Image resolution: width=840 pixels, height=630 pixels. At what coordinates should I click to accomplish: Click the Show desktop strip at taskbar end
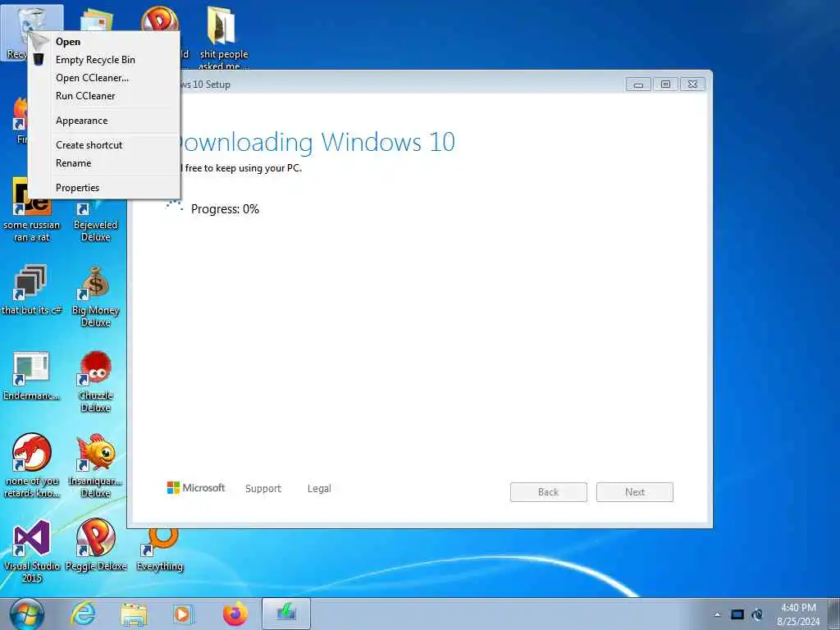(834, 614)
